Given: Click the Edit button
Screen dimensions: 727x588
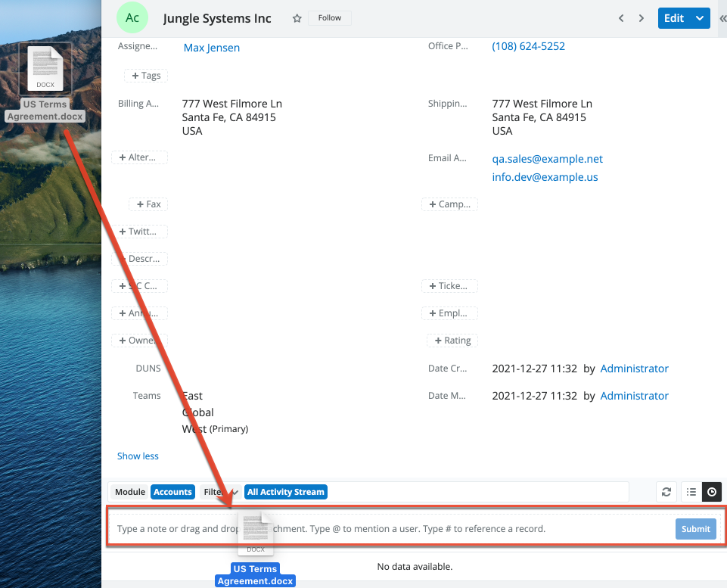Looking at the screenshot, I should (673, 18).
